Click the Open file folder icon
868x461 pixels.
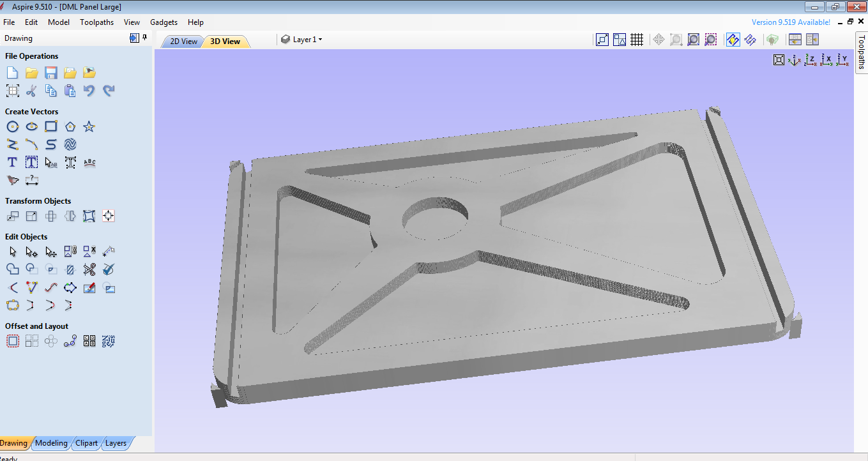click(x=31, y=73)
